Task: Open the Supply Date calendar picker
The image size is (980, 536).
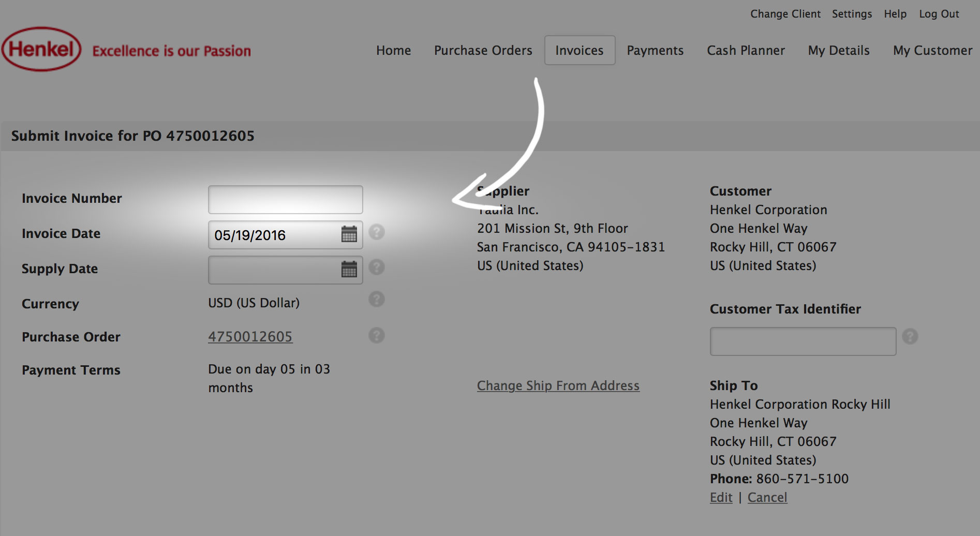Action: (349, 270)
